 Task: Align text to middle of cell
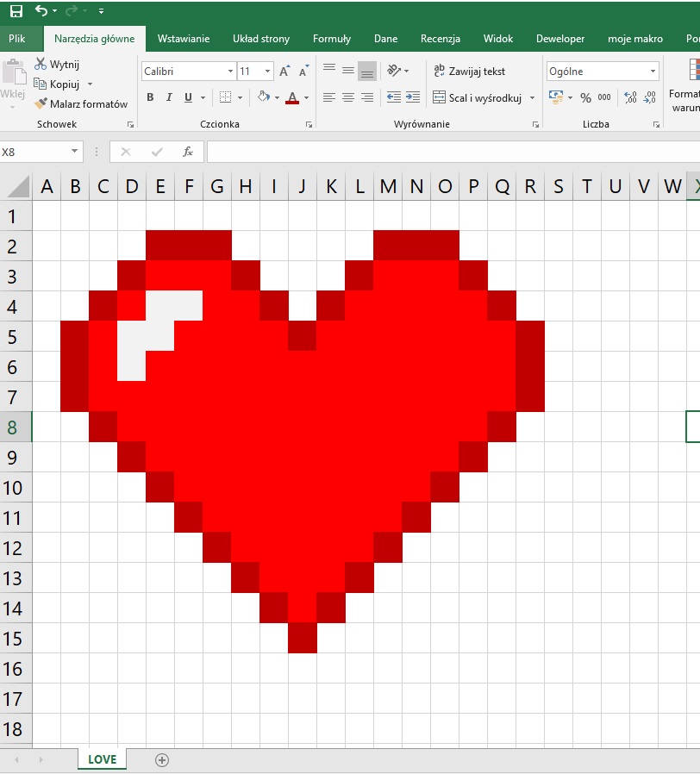coord(348,71)
